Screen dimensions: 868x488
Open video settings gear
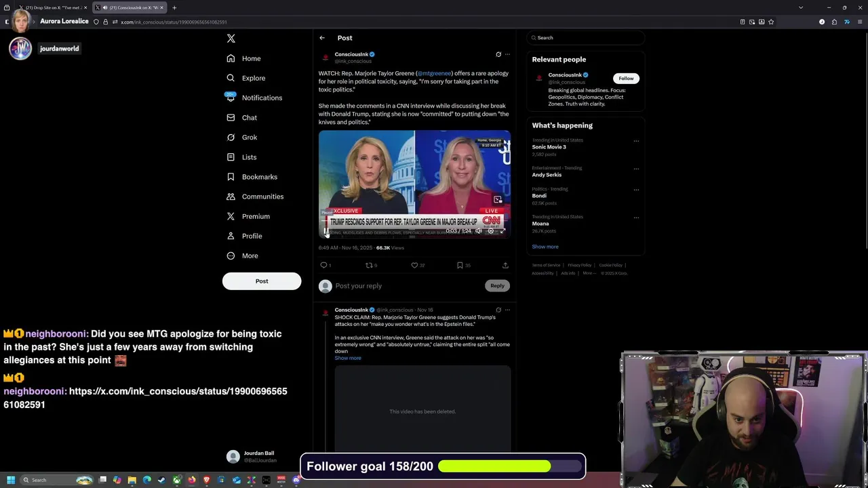[491, 231]
